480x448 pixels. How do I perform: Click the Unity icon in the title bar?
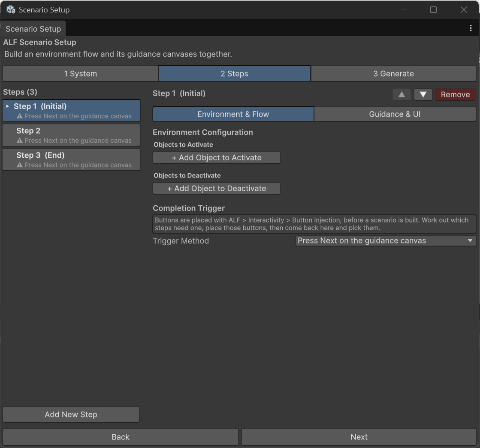click(11, 9)
